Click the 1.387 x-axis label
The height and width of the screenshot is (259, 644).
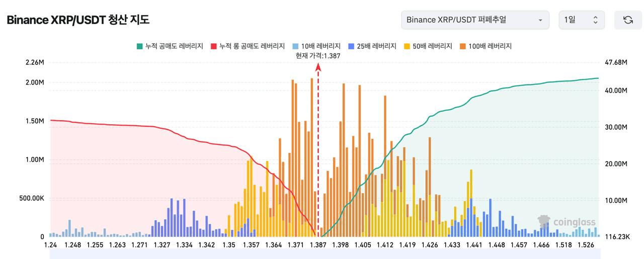click(318, 245)
